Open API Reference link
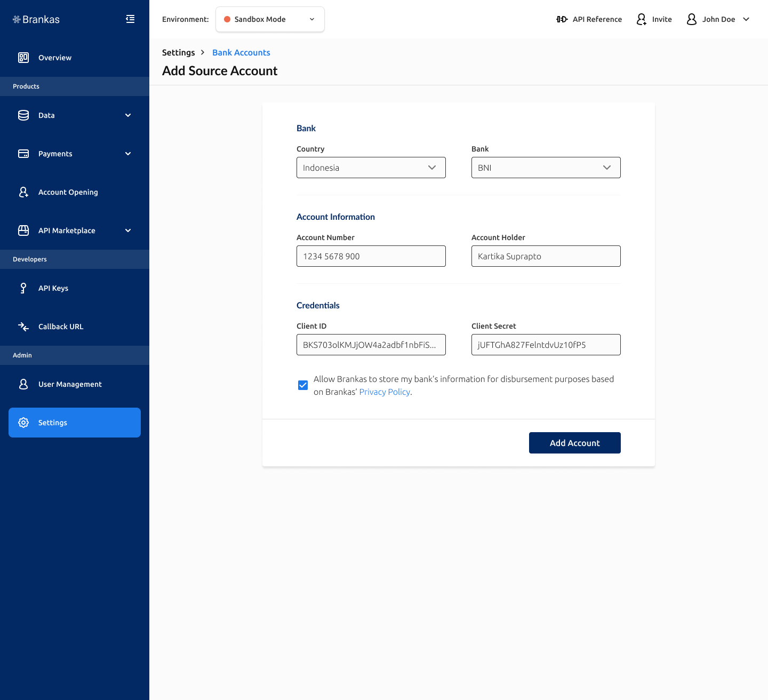This screenshot has height=700, width=768. tap(589, 19)
